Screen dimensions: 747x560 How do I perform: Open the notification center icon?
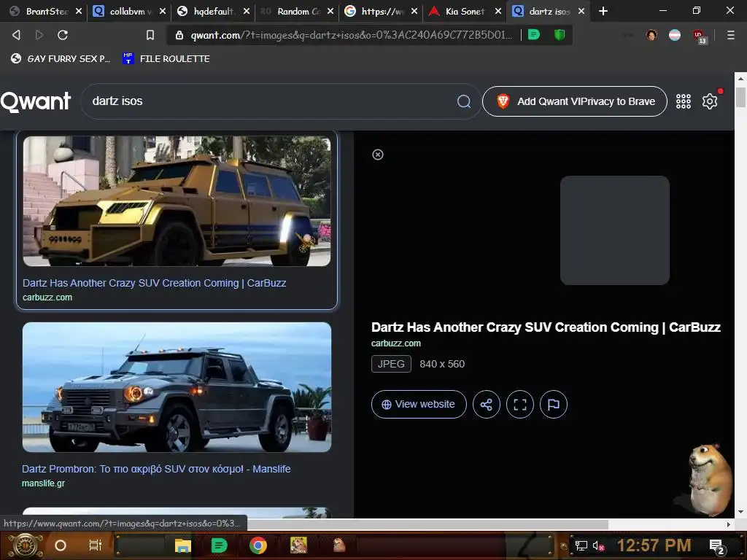click(717, 547)
